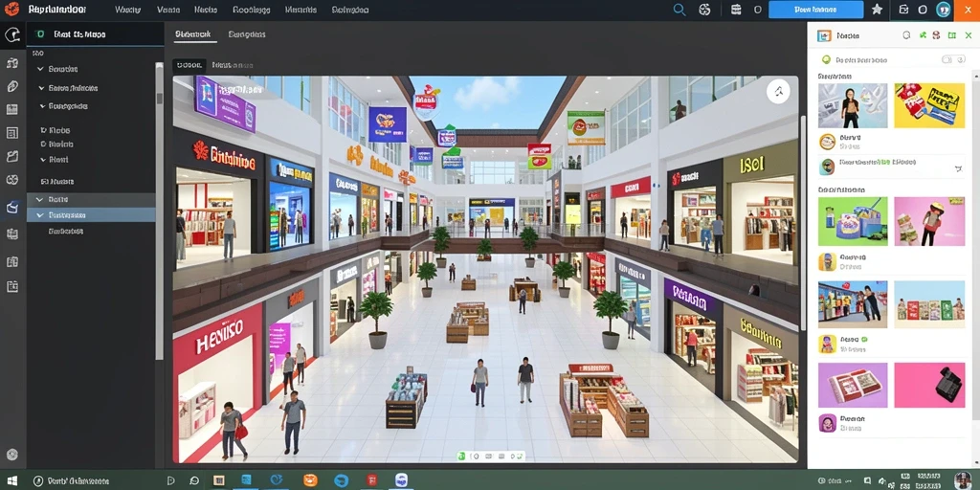Select the second sub-tab above the viewport
Viewport: 980px width, 490px height.
click(x=232, y=64)
